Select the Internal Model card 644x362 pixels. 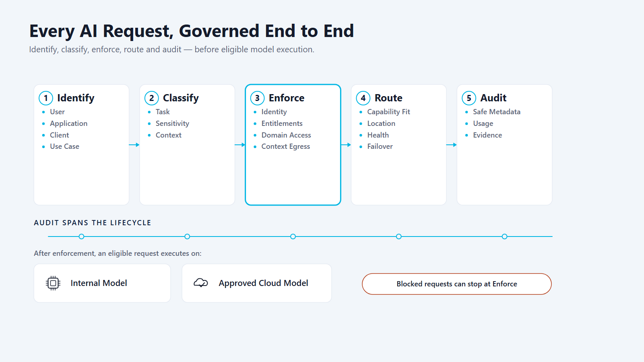coord(102,283)
